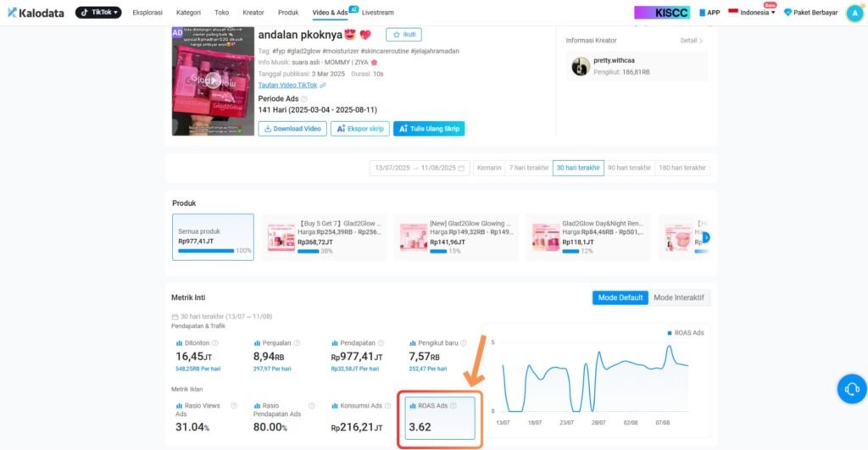Click the Download Video button
The height and width of the screenshot is (450, 868).
(x=292, y=129)
